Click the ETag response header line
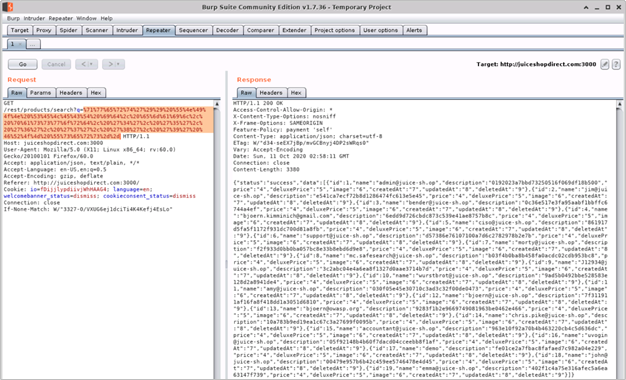Image resolution: width=626 pixels, height=380 pixels. click(x=301, y=143)
